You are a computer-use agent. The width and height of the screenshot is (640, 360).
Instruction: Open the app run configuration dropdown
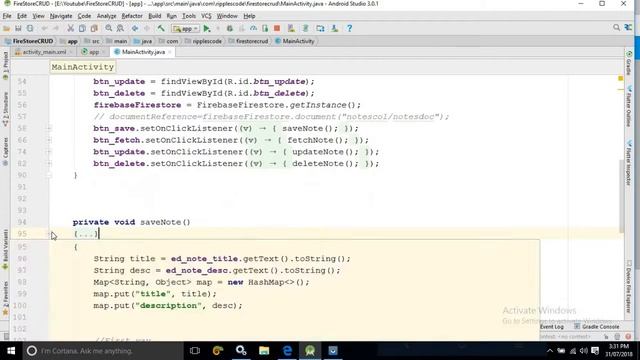click(x=185, y=29)
